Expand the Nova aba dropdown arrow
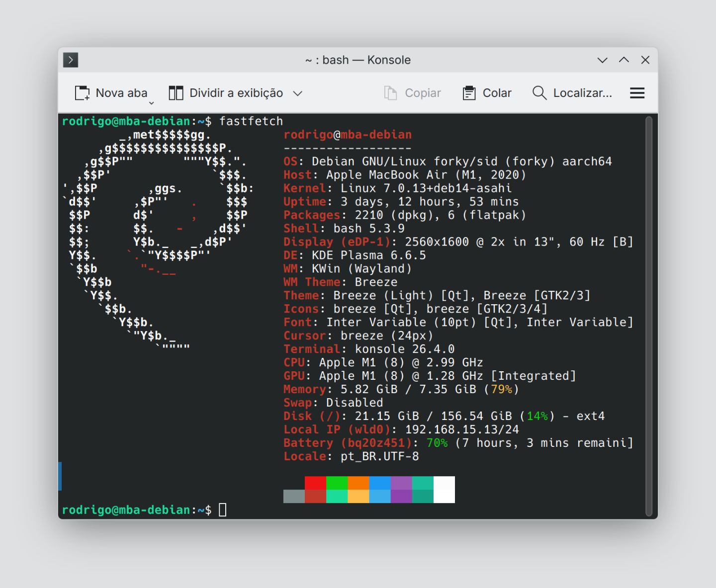The image size is (716, 588). point(152,103)
